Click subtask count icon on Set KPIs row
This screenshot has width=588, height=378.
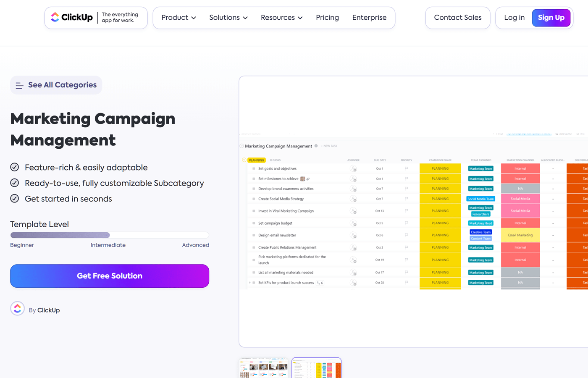[x=320, y=283]
